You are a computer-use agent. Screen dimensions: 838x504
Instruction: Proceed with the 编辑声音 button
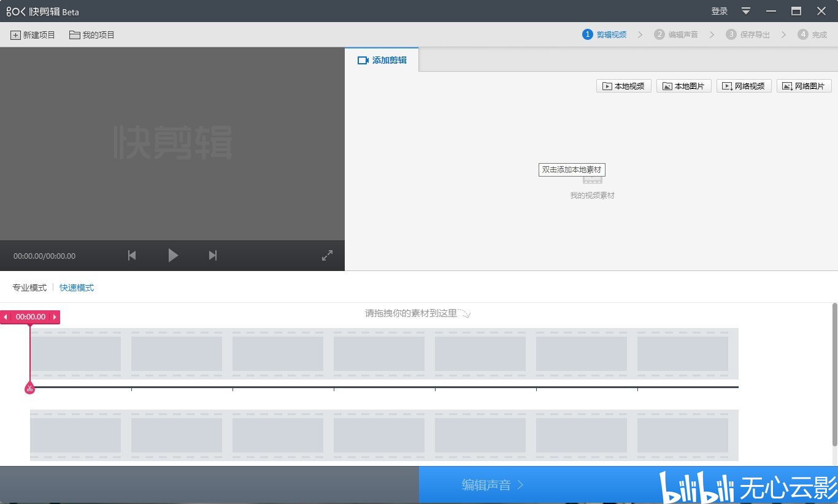pos(493,485)
